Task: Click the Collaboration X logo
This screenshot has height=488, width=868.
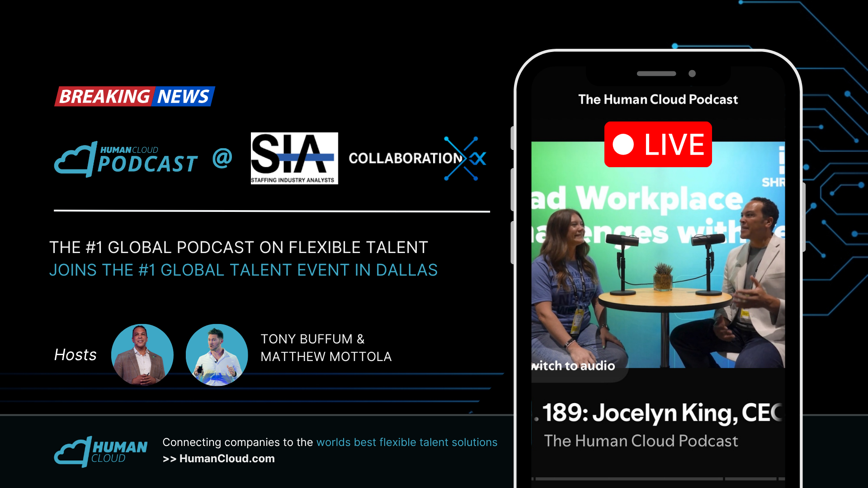Action: pos(417,159)
